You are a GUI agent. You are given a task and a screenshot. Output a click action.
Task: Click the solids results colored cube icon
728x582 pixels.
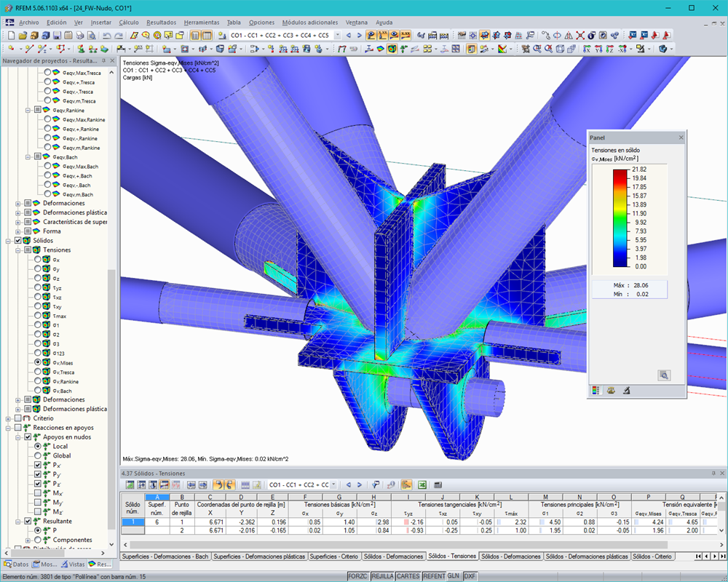(x=392, y=49)
